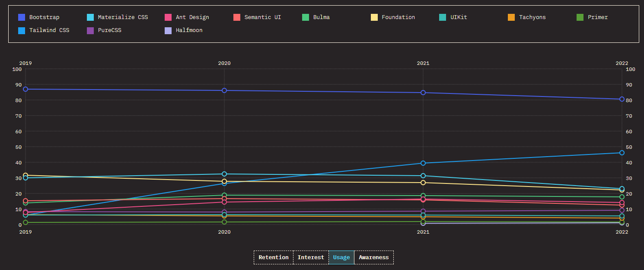The image size is (644, 270).
Task: Click the Materialize CSS legend swatch
Action: 90,17
